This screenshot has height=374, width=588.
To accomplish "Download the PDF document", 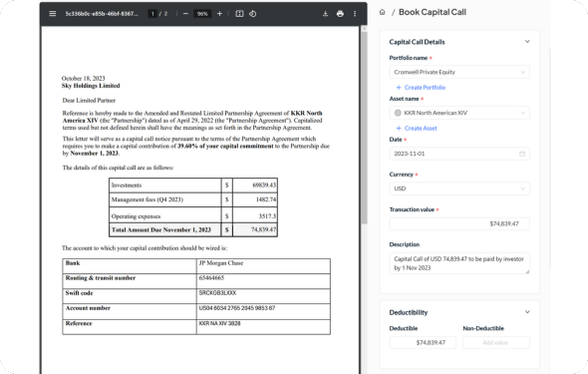I will (x=325, y=14).
